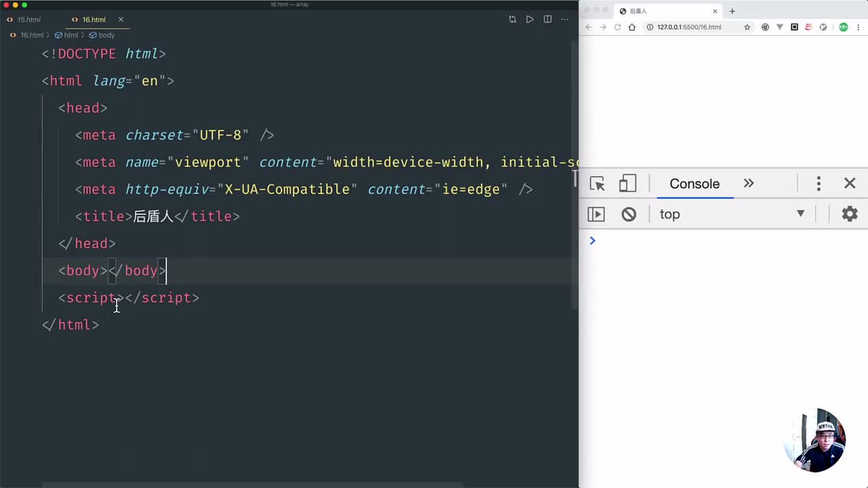
Task: Open a new browser tab
Action: tap(732, 11)
